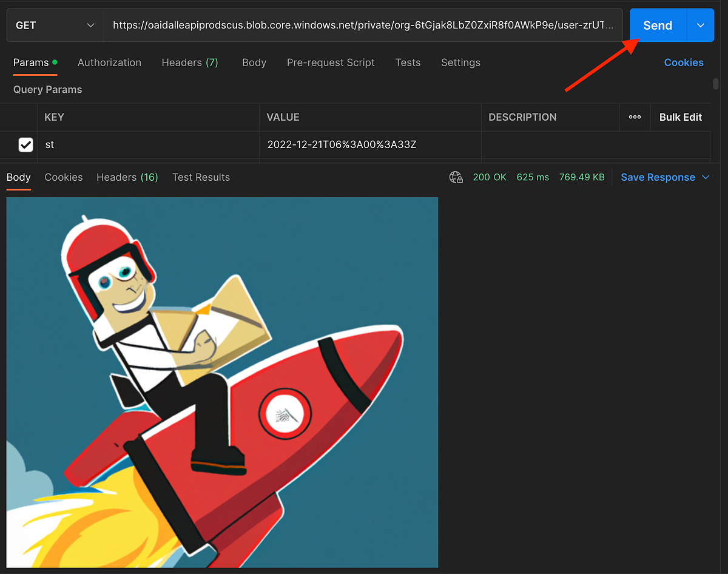Open the Tests tab
Screen dimensions: 728x574
pos(408,62)
